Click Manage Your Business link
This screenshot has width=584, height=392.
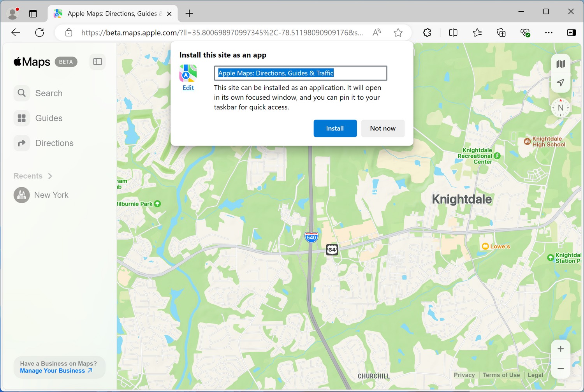coord(56,371)
